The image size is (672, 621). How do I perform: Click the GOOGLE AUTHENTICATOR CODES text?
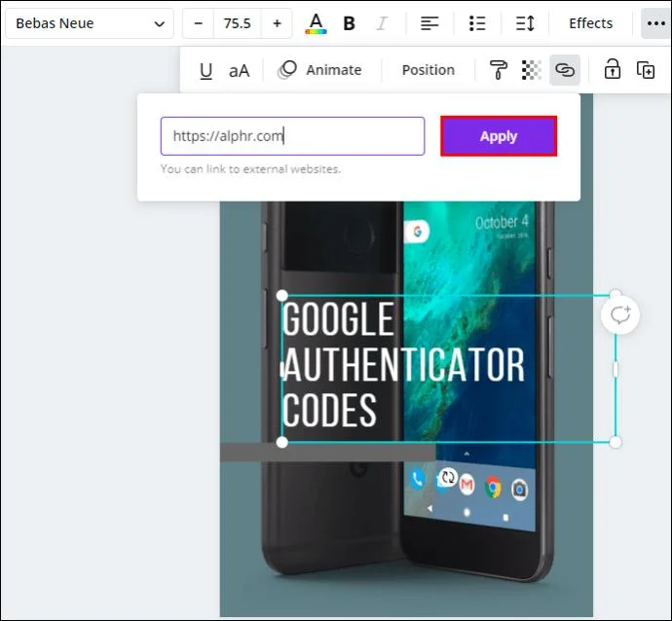coord(403,364)
